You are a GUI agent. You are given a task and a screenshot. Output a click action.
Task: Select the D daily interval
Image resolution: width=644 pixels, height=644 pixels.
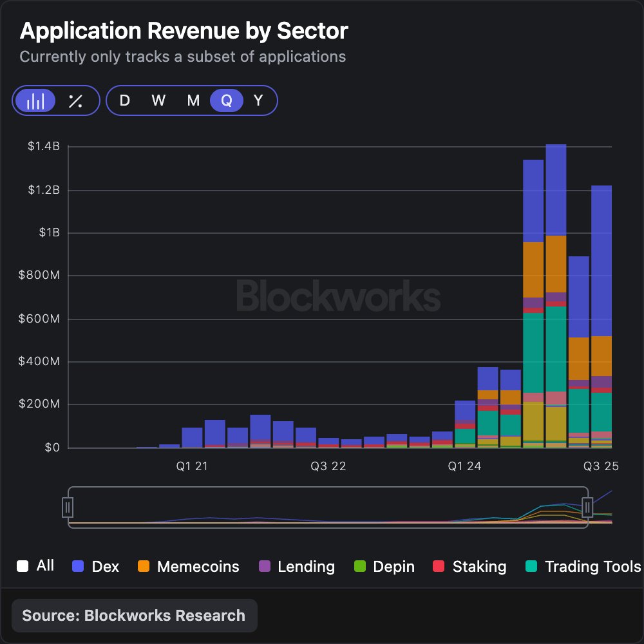(125, 100)
